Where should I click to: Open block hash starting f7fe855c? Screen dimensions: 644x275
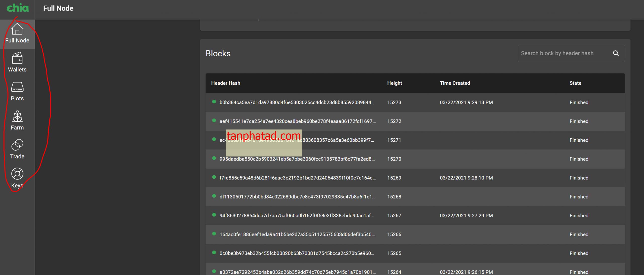(x=297, y=178)
